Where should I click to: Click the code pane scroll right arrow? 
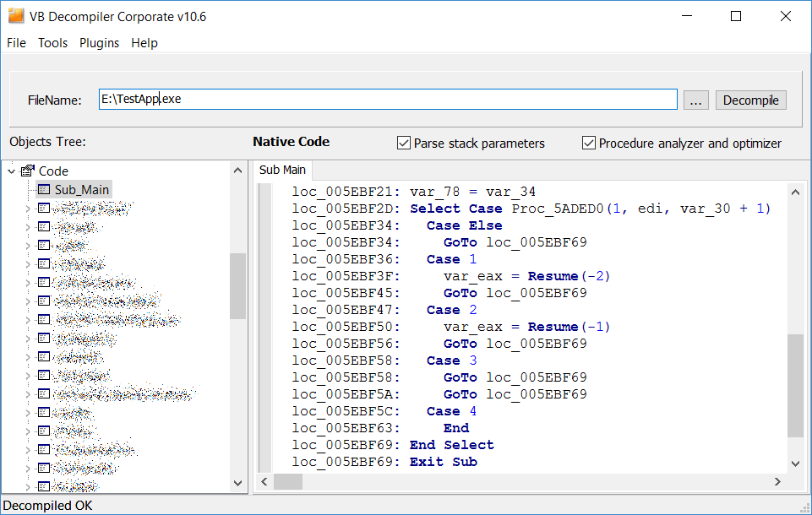tap(777, 481)
